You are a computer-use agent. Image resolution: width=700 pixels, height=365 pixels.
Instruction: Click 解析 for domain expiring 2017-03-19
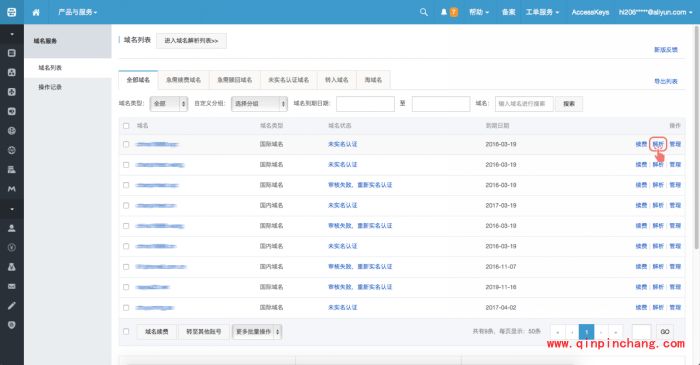click(658, 205)
